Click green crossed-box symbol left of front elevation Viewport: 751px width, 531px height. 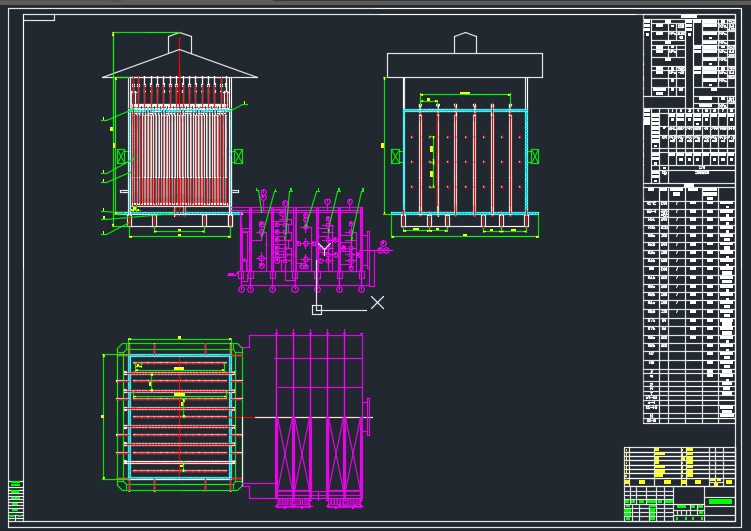pos(121,156)
